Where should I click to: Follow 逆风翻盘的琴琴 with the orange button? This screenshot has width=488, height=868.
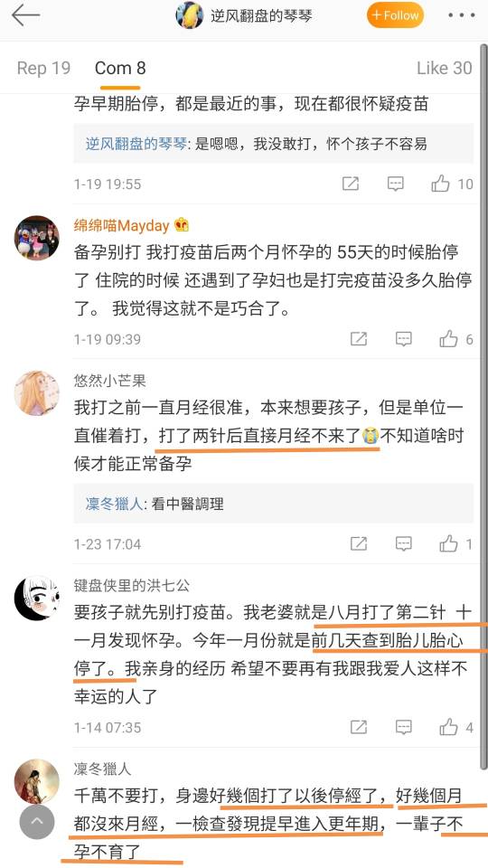(395, 15)
